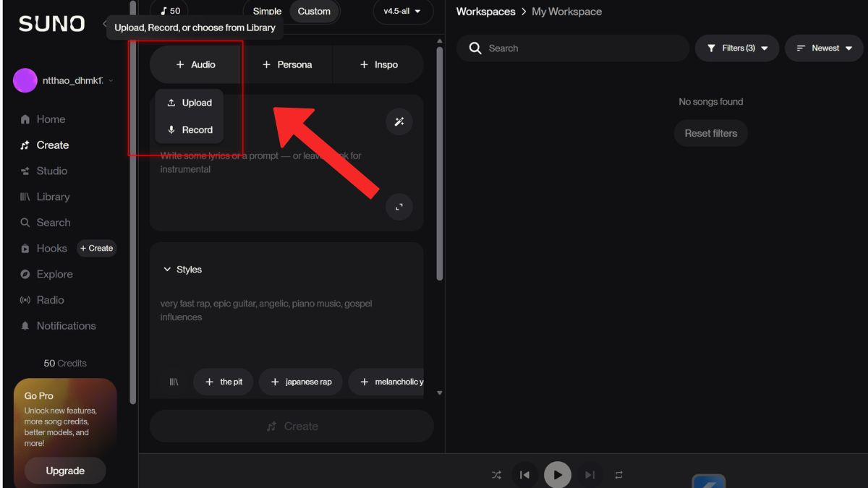The height and width of the screenshot is (488, 868).
Task: Click the Upgrade button
Action: pos(65,471)
